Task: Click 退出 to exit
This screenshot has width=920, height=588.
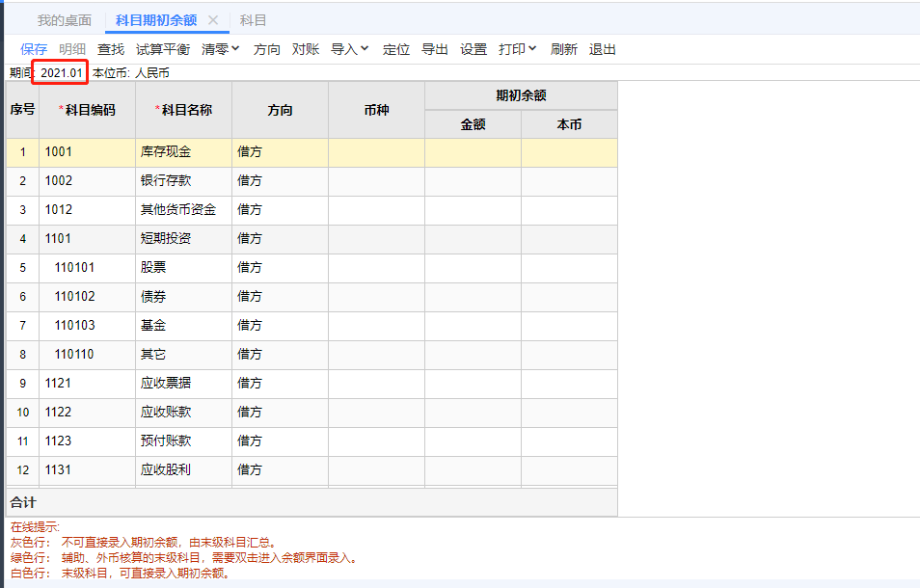Action: [603, 49]
